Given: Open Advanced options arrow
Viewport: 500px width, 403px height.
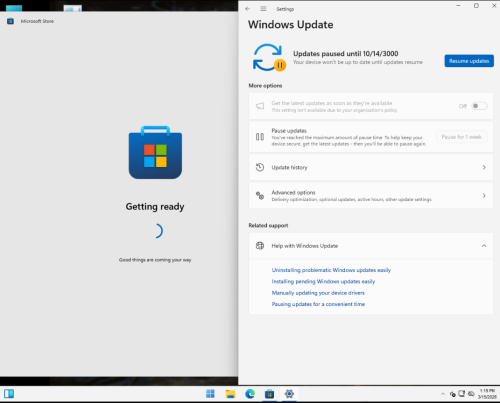Looking at the screenshot, I should click(x=484, y=196).
